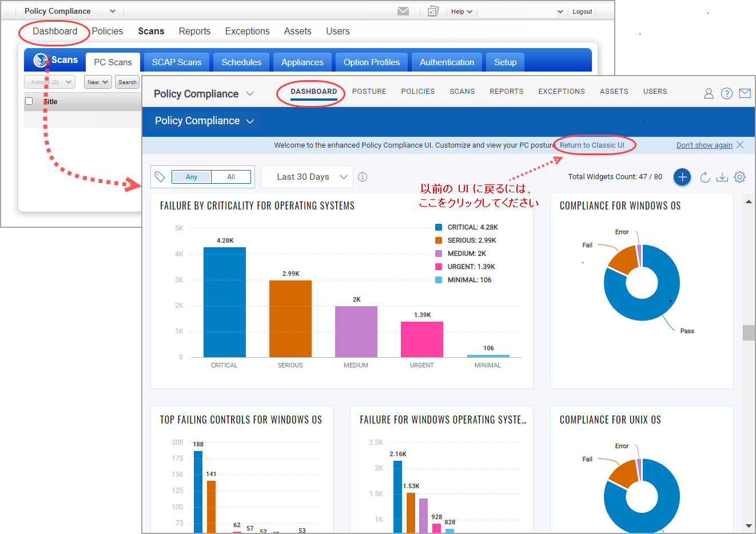
Task: Go to ASSETS tab in new UI
Action: tap(614, 92)
